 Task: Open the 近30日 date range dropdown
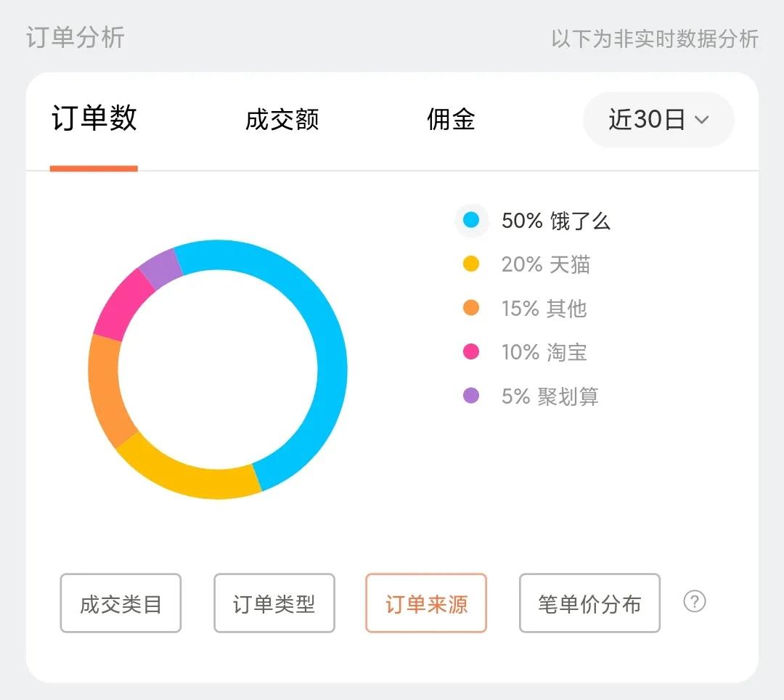658,120
